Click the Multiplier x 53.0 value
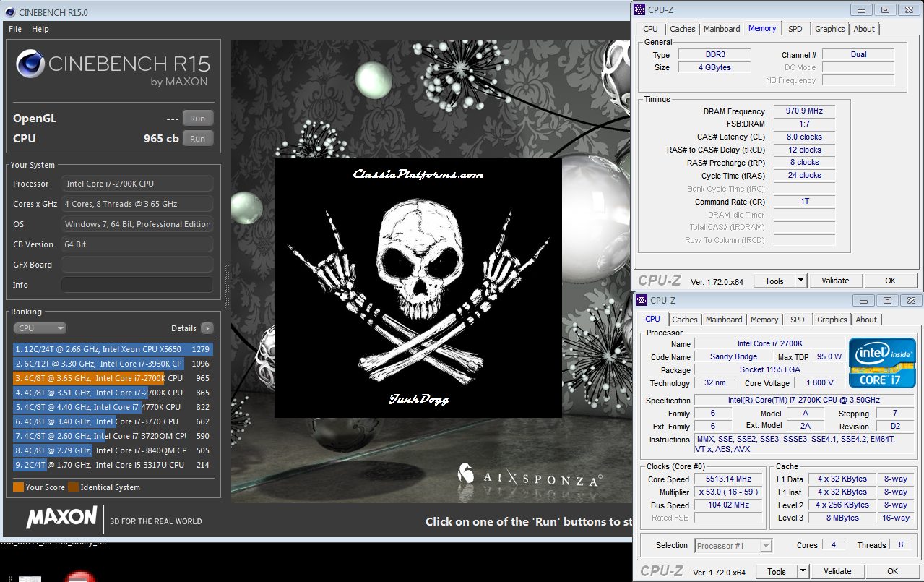Viewport: 924px width, 582px height. point(728,492)
